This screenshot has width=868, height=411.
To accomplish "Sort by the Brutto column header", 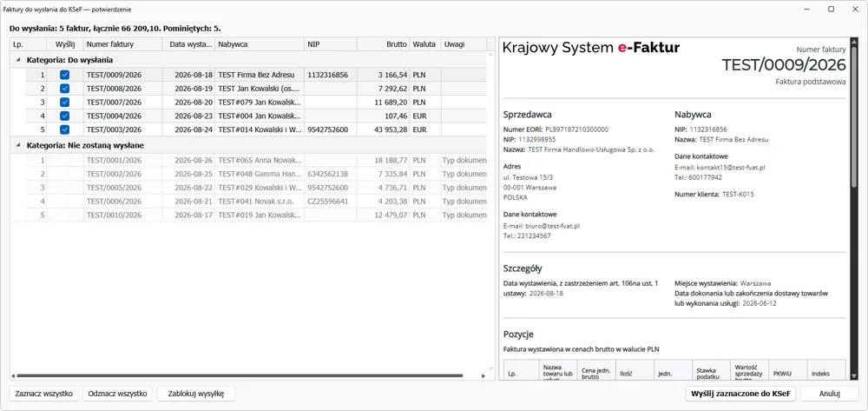I will coord(383,44).
